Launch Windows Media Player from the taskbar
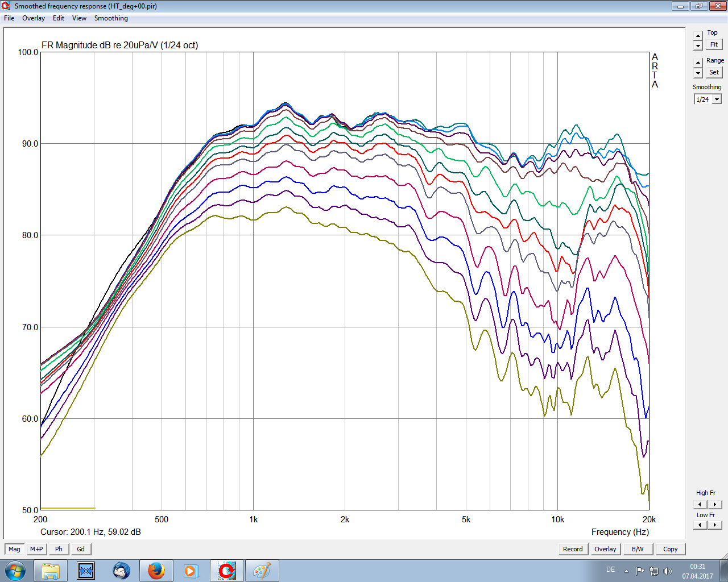Screen dimensions: 728x582 coord(191,570)
